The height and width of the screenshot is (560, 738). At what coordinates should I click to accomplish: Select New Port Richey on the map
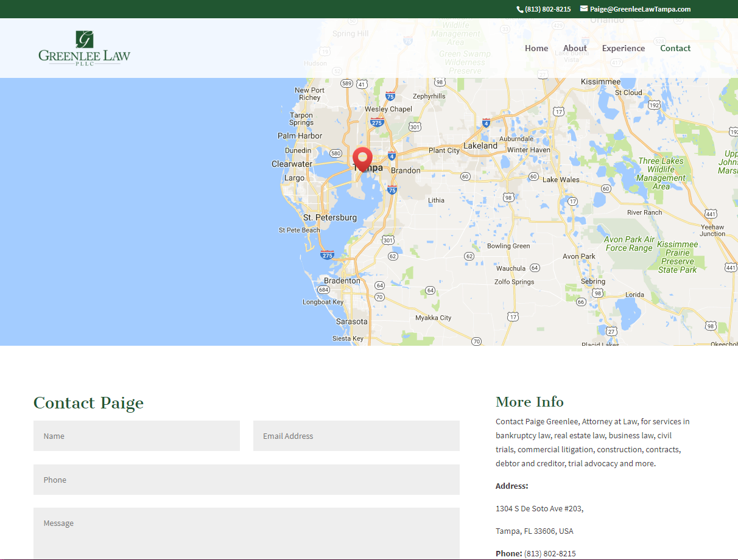click(310, 94)
